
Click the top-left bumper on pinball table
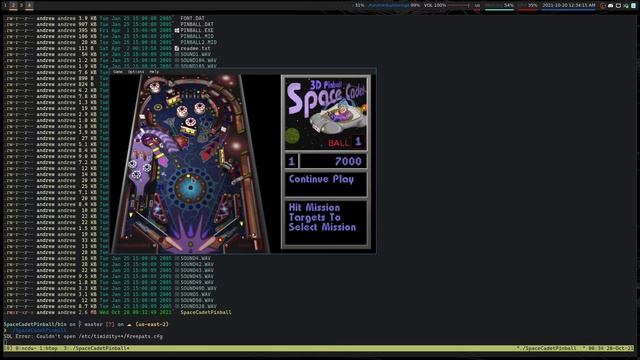(155, 87)
